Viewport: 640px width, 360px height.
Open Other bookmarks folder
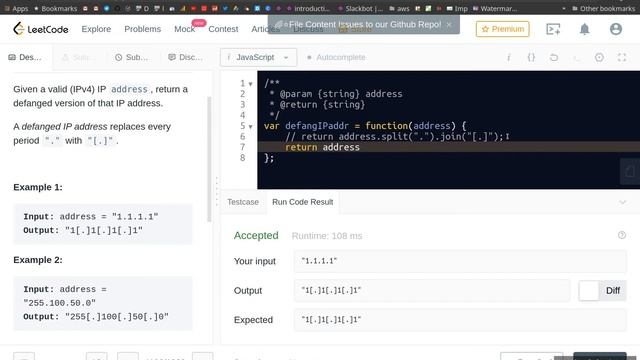pos(603,8)
